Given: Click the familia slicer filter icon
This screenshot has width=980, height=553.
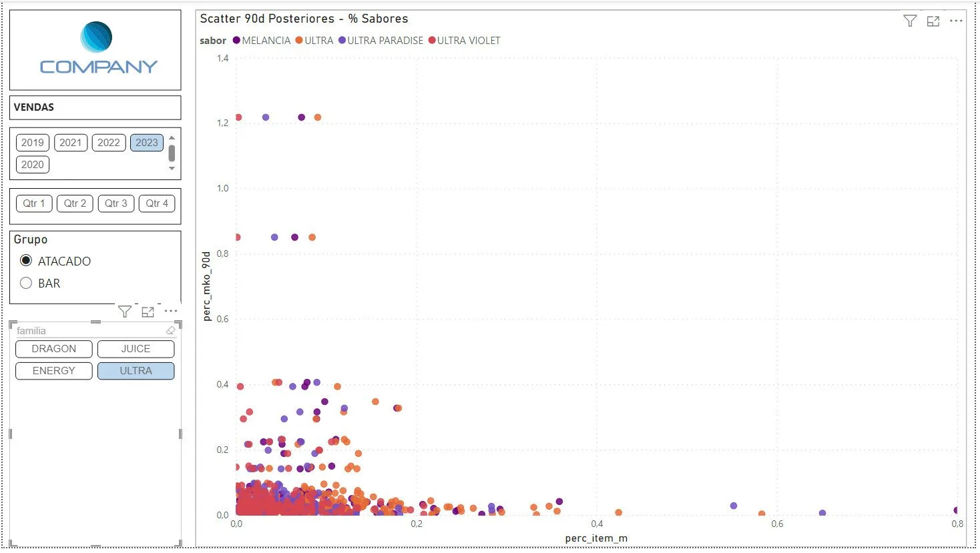Looking at the screenshot, I should tap(124, 312).
